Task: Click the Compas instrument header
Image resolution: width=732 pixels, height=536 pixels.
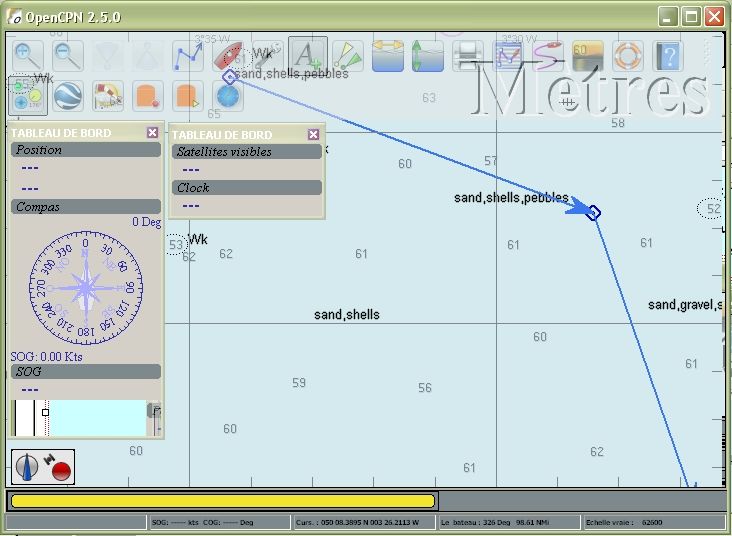Action: click(86, 207)
